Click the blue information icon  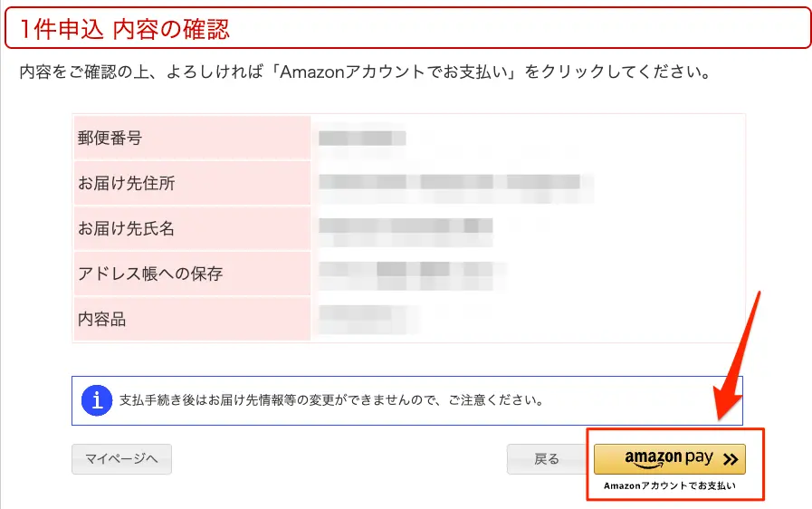[96, 399]
